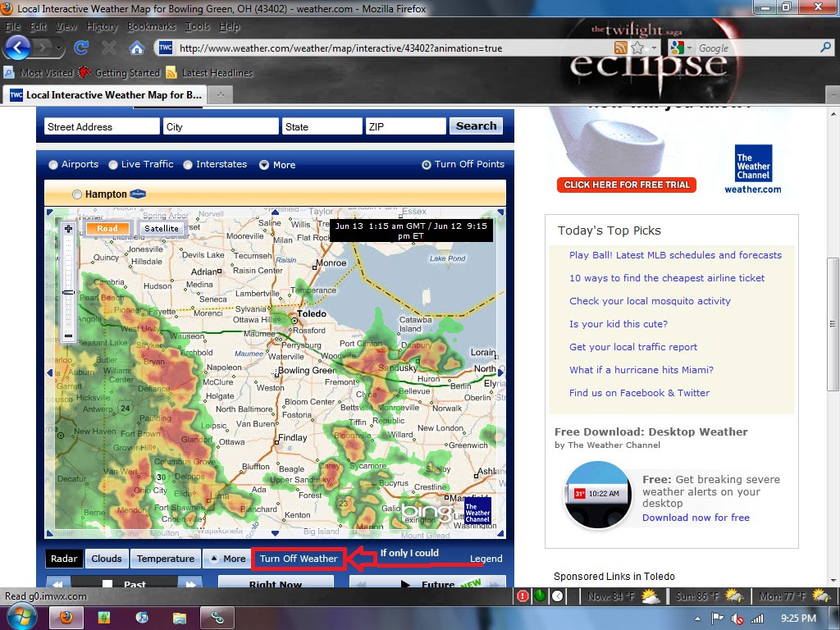Select the Airports radio option
The width and height of the screenshot is (840, 630).
click(x=53, y=165)
